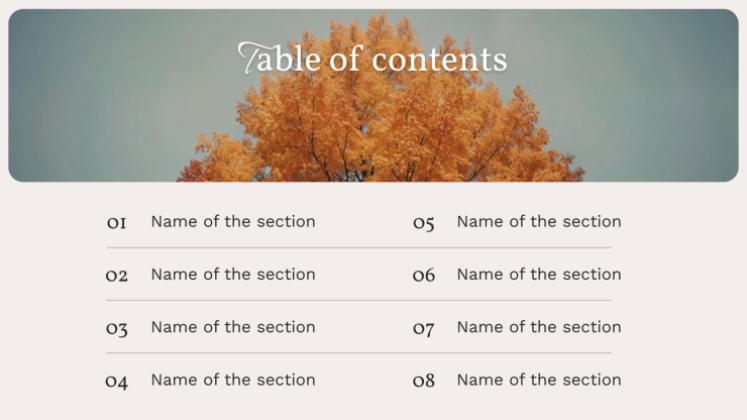Click the number 03
The height and width of the screenshot is (420, 747).
coord(117,329)
